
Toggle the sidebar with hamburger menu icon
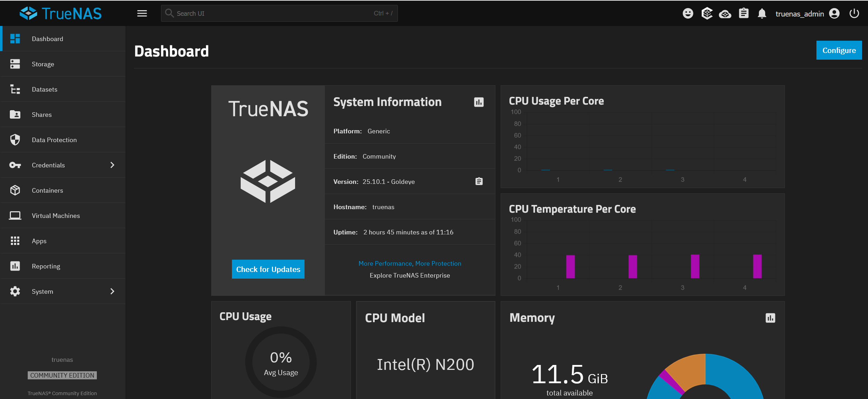[x=142, y=13]
